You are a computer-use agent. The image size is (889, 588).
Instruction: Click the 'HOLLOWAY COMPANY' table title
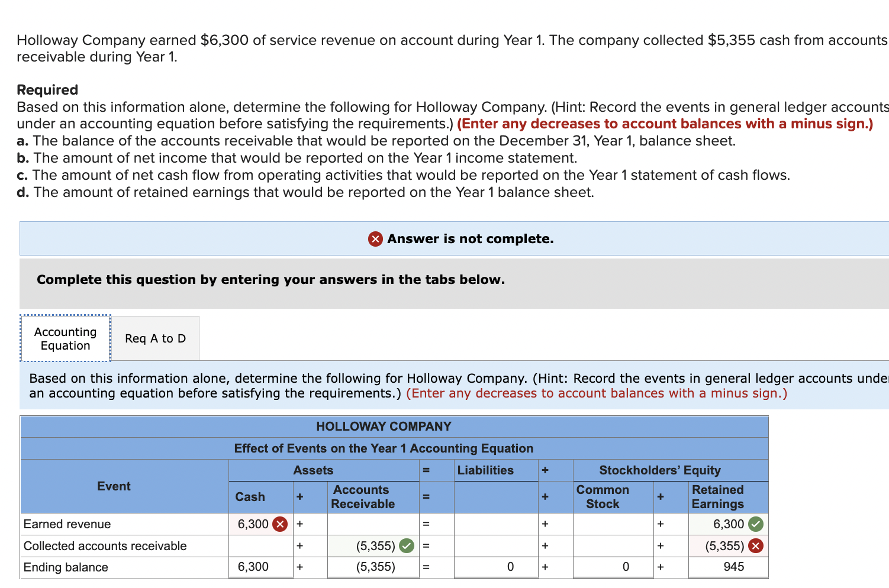(x=384, y=427)
